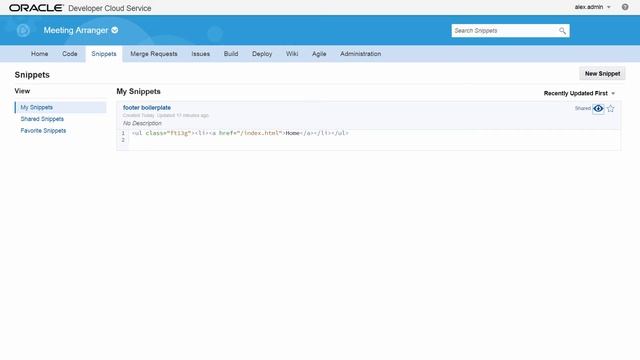
Task: Open the footer boilerplate snippet link
Action: [x=147, y=107]
